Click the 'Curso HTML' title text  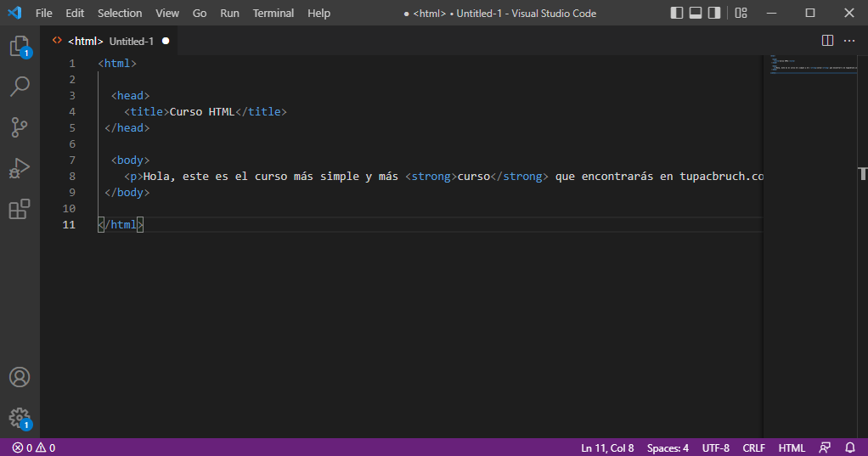[202, 112]
